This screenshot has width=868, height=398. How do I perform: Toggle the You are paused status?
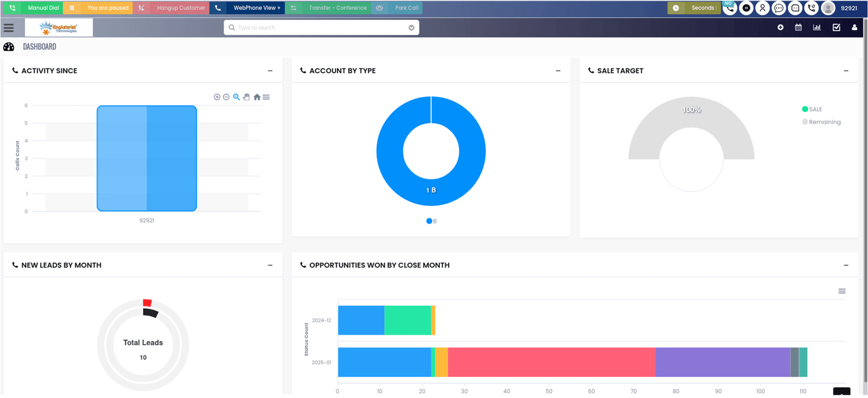[107, 8]
